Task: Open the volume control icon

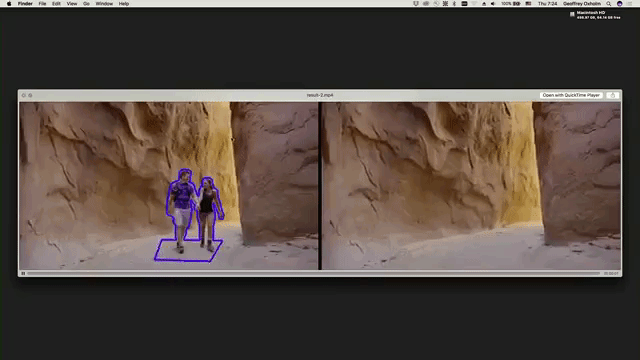Action: pos(493,4)
